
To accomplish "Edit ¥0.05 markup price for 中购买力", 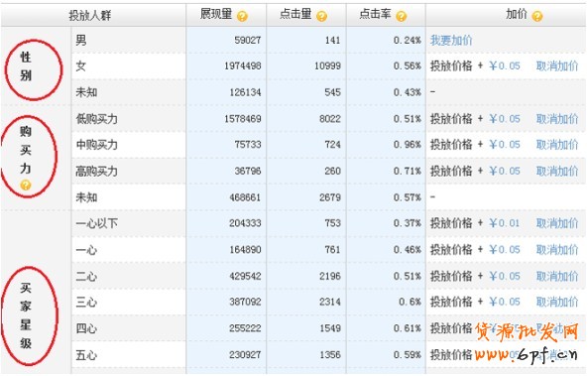I will (x=505, y=145).
